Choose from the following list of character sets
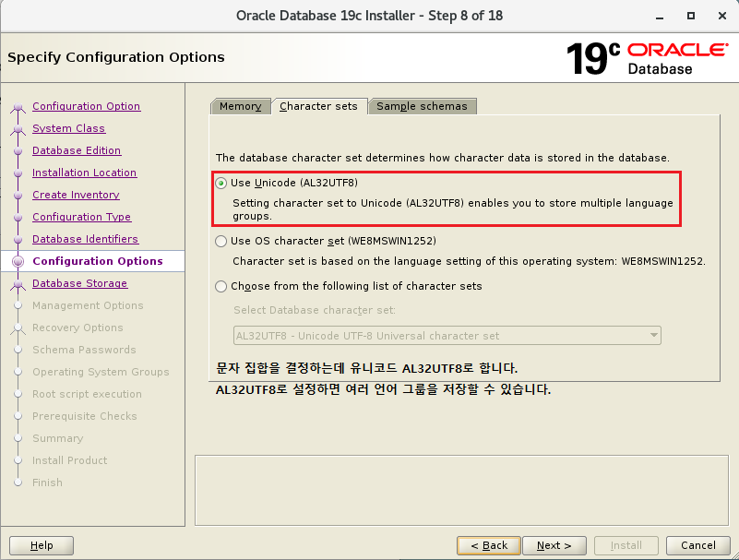Viewport: 739px width, 560px height. 221,287
